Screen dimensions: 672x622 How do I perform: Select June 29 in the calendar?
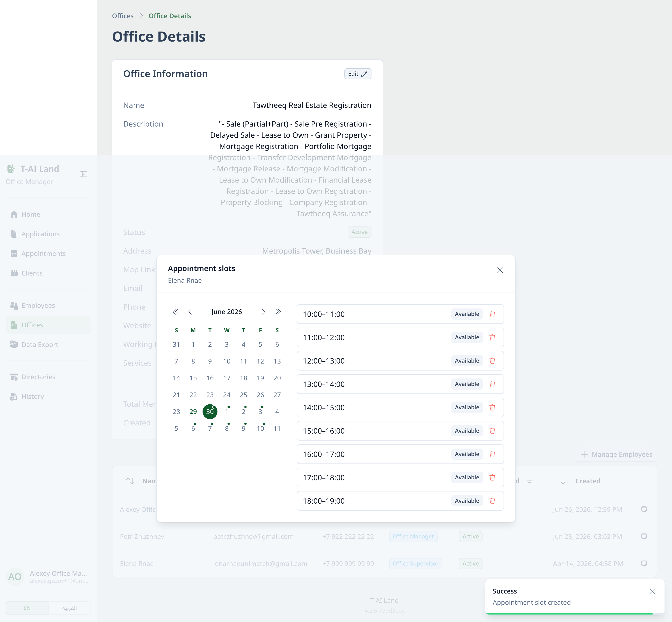193,412
